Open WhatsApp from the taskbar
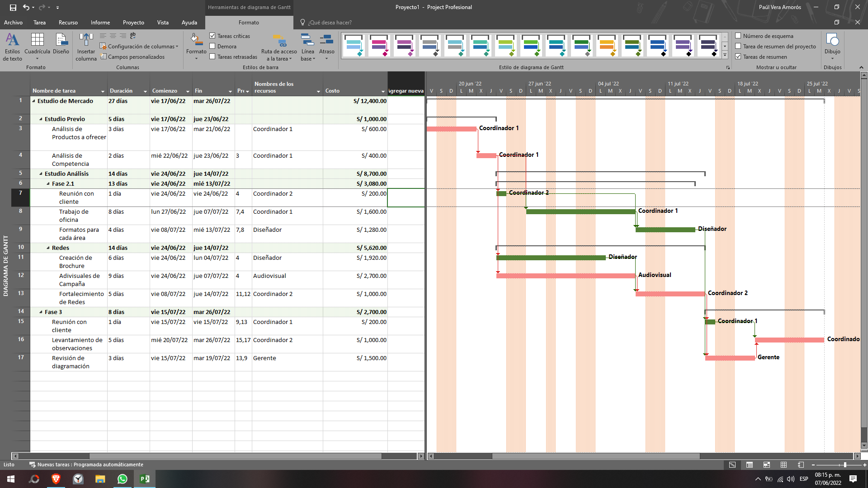 [122, 479]
